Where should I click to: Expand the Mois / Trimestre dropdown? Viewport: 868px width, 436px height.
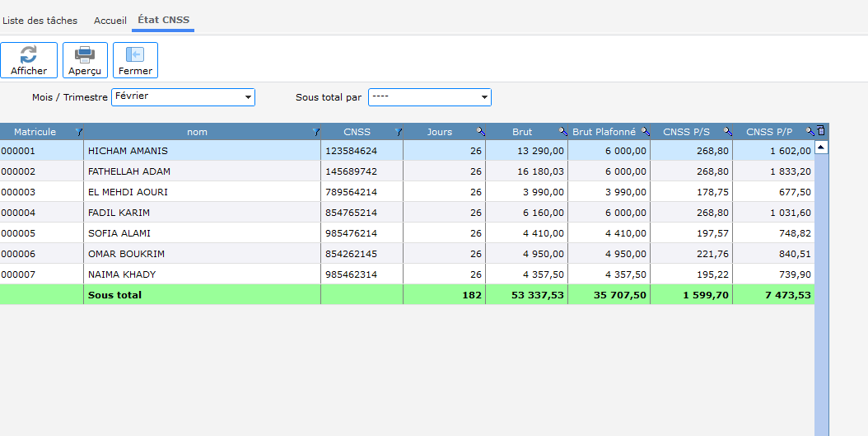tap(248, 97)
